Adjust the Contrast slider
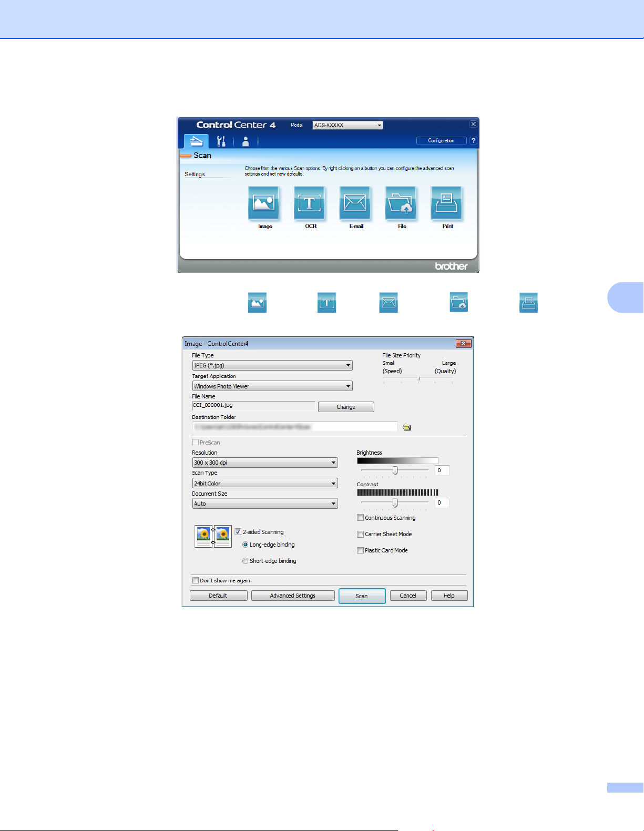This screenshot has width=644, height=831. [x=395, y=503]
